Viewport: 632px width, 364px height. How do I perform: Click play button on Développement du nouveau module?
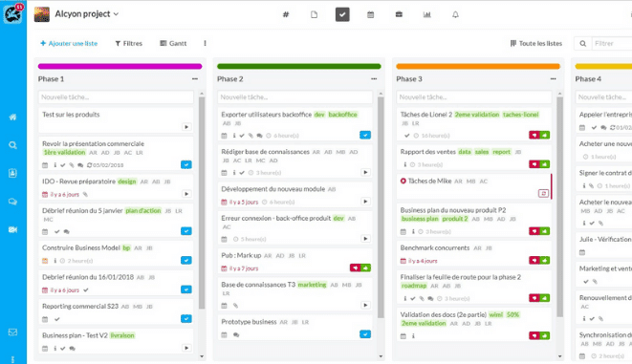(x=365, y=202)
